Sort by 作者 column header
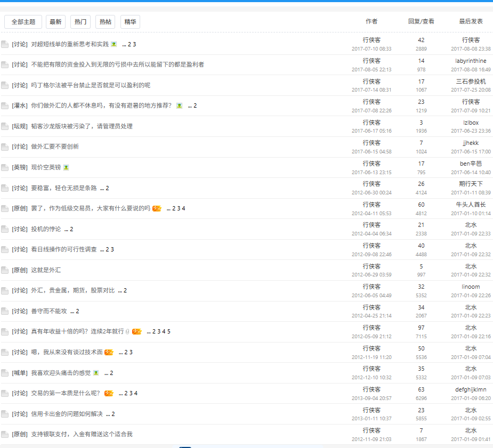Viewport: 493px width, 448px height. [371, 21]
